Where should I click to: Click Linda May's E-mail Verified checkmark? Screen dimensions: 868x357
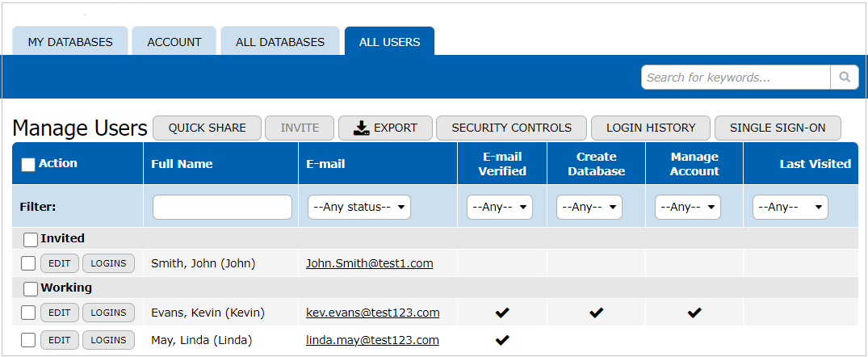pyautogui.click(x=502, y=340)
